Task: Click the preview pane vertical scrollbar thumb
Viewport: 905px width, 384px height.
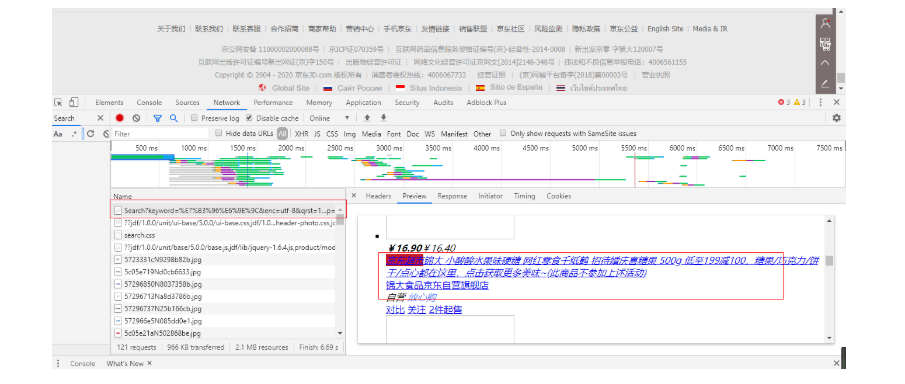Action: click(x=829, y=260)
